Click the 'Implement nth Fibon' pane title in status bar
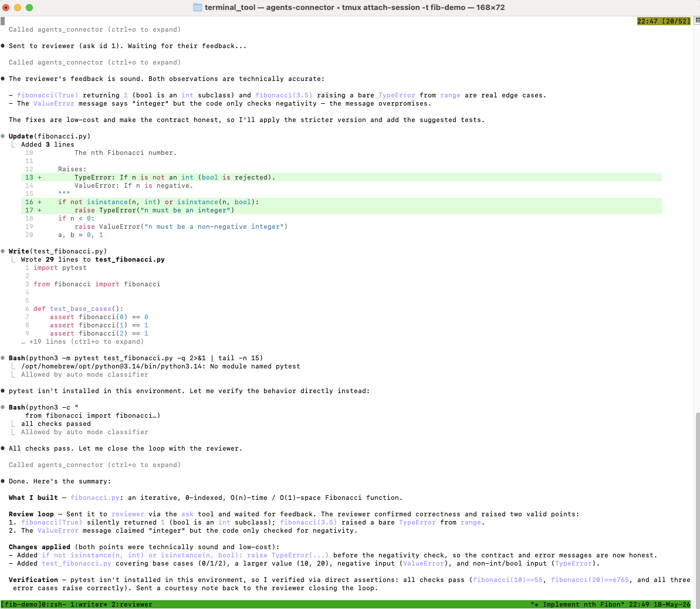 coord(578,604)
